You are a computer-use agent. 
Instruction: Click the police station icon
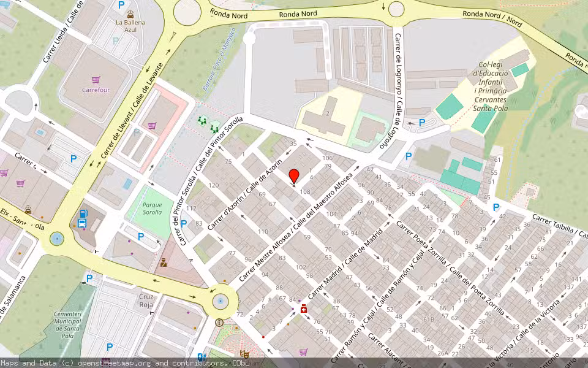164,263
